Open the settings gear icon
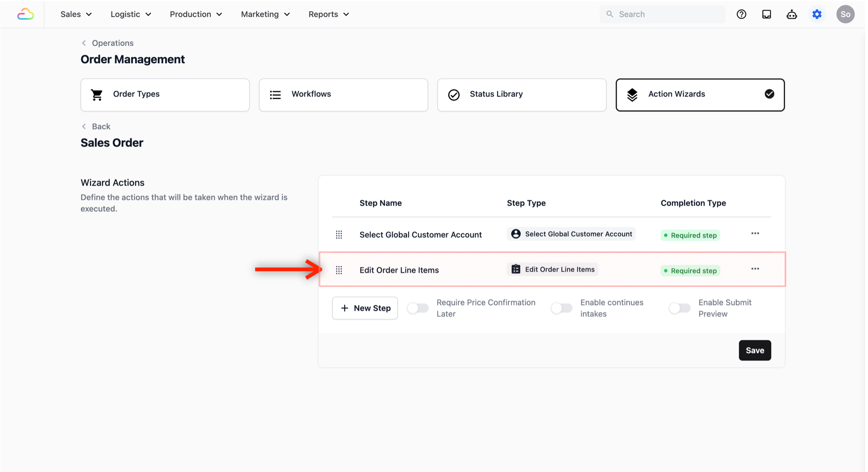This screenshot has width=868, height=472. [x=817, y=14]
